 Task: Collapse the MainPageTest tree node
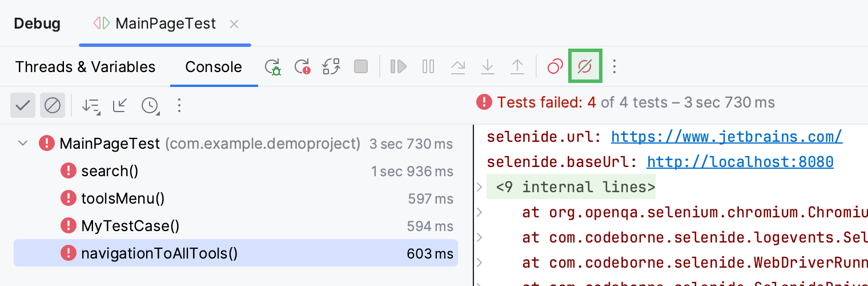coord(23,143)
